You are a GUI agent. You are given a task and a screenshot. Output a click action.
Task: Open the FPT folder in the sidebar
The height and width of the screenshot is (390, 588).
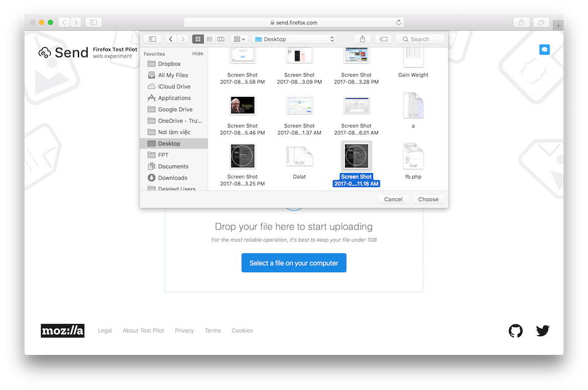[x=173, y=155]
